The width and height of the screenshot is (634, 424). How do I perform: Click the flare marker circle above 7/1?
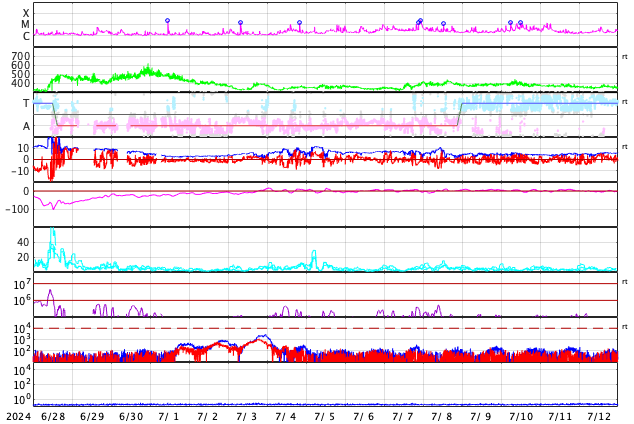(x=167, y=21)
